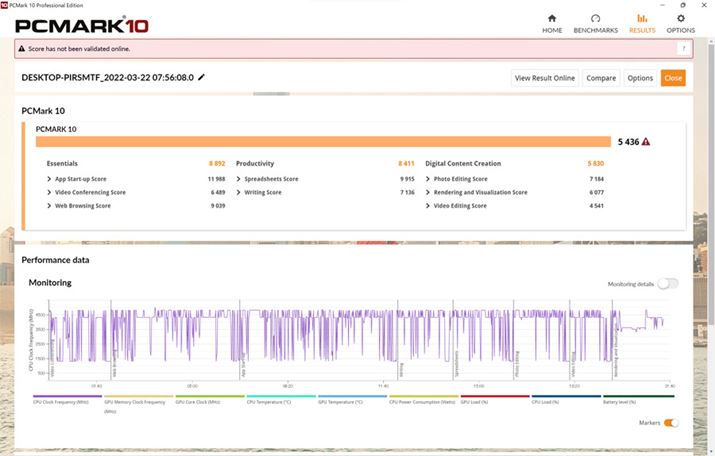Expand App Start-up Score details
The height and width of the screenshot is (456, 715).
pos(50,178)
